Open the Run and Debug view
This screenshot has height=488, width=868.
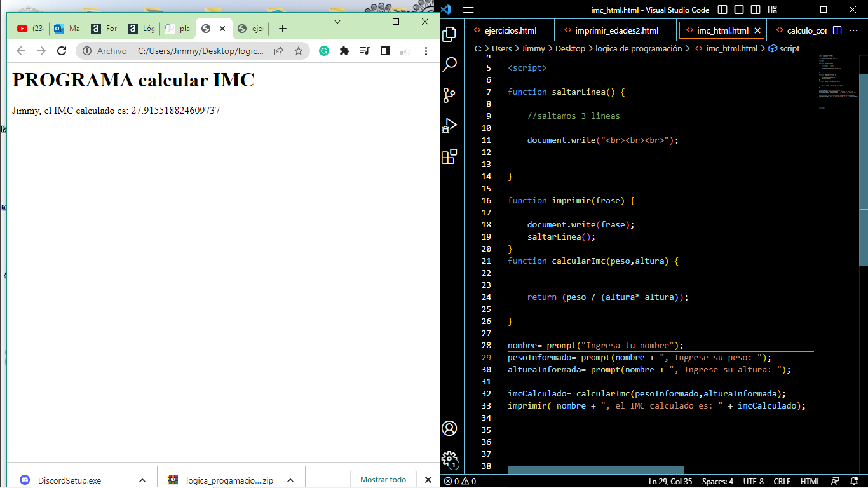pyautogui.click(x=449, y=126)
